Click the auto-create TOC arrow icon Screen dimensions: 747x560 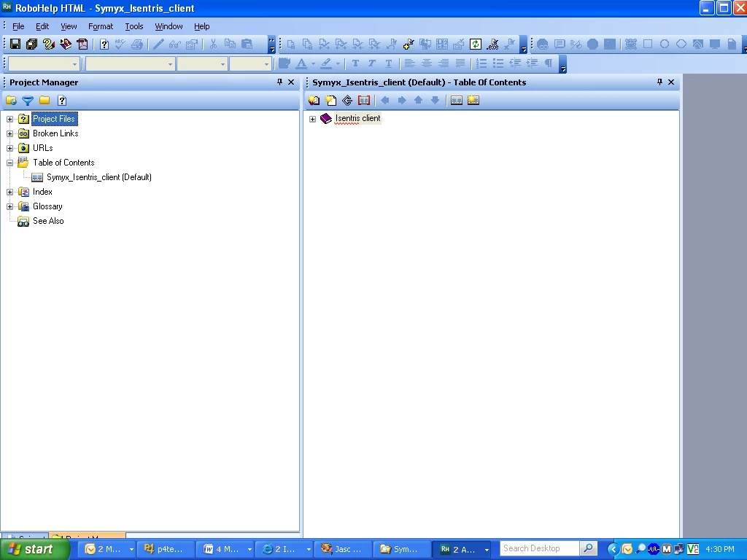pyautogui.click(x=347, y=100)
